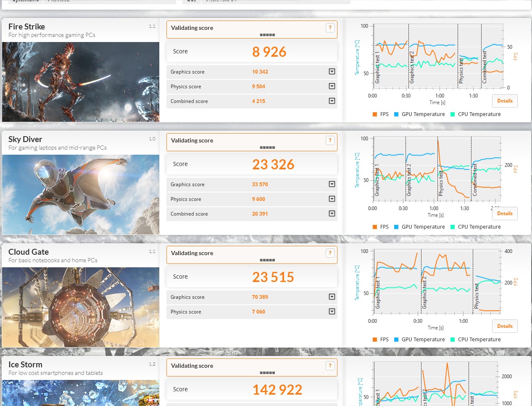
Task: Expand the Sky Diver Combined score row
Action: 332,214
